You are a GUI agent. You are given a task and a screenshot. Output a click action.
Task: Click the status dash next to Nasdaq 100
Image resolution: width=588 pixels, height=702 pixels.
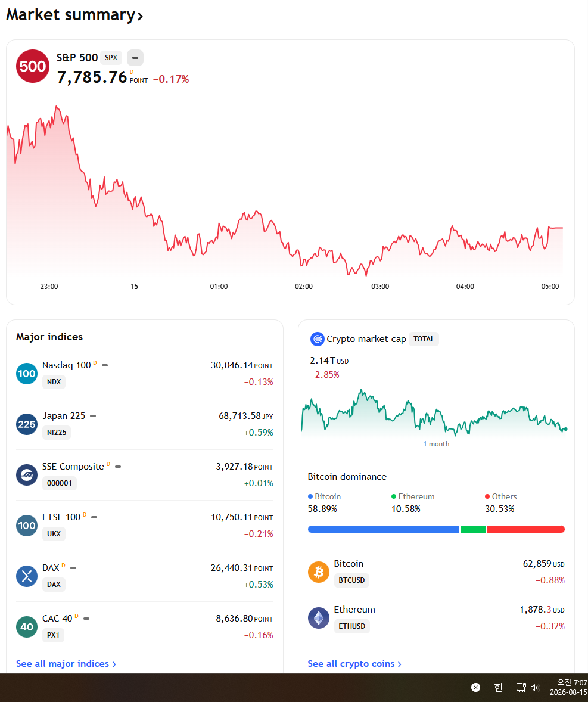pos(105,365)
